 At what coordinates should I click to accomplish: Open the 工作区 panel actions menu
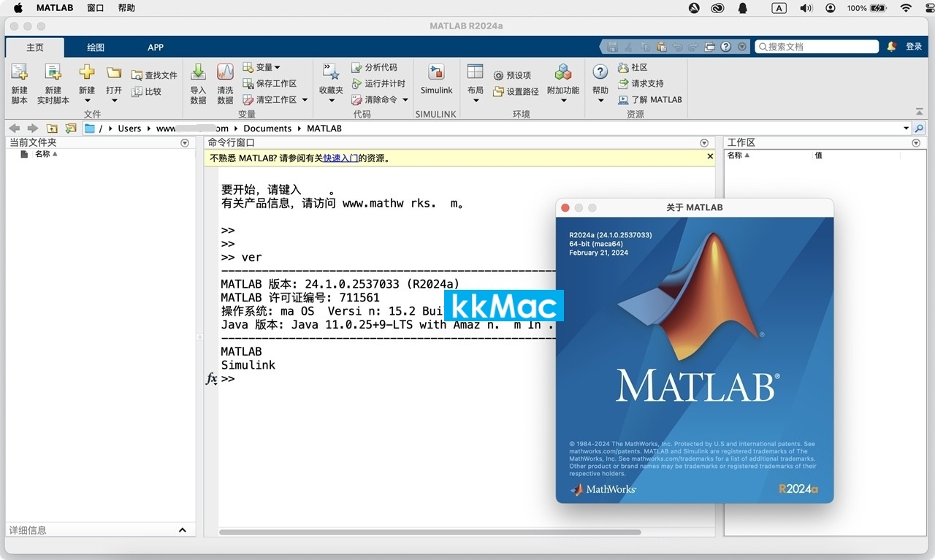pos(916,143)
